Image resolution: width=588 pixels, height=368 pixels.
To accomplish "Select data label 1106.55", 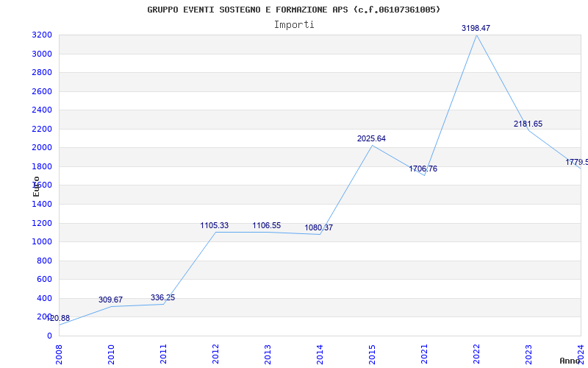I will pos(266,226).
